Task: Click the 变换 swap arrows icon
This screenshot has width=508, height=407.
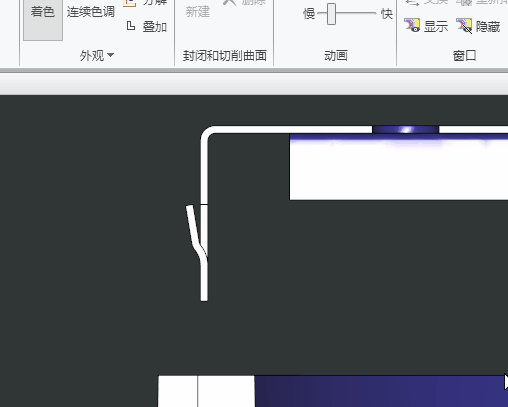Action: click(x=412, y=3)
